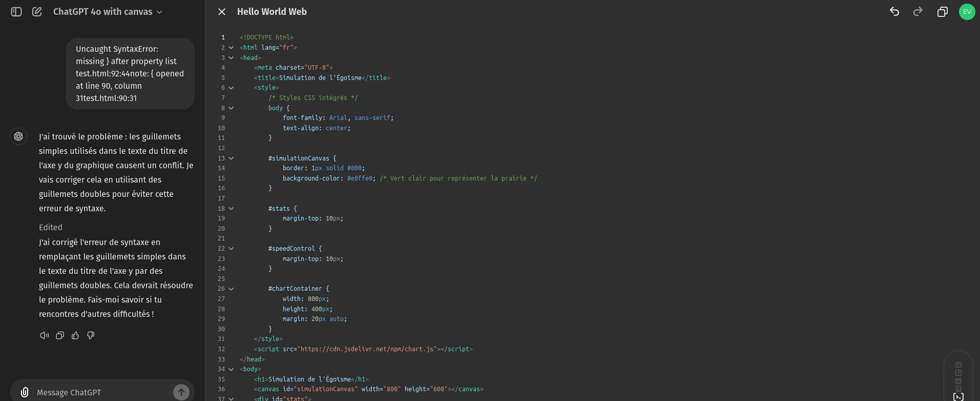This screenshot has width=980, height=401.
Task: Click the chart.js CDN script URL
Action: coord(367,349)
